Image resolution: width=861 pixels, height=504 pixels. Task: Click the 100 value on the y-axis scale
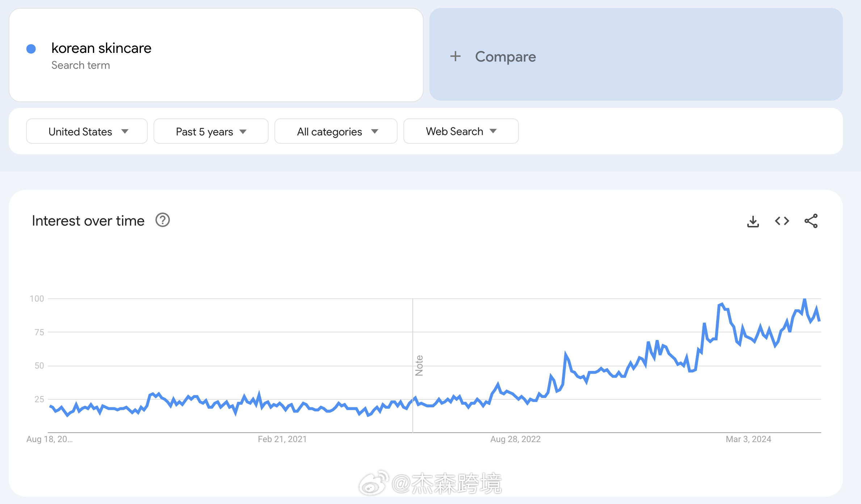point(37,298)
